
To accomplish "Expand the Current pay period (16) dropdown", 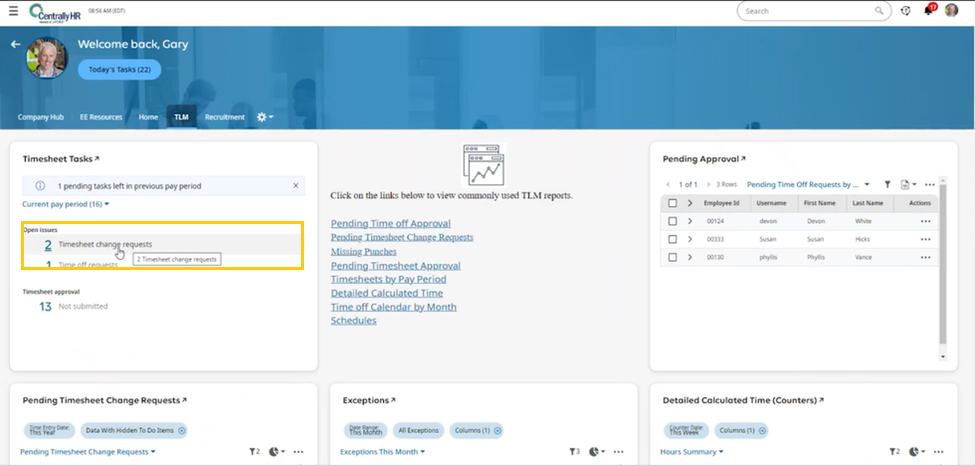I will click(66, 204).
